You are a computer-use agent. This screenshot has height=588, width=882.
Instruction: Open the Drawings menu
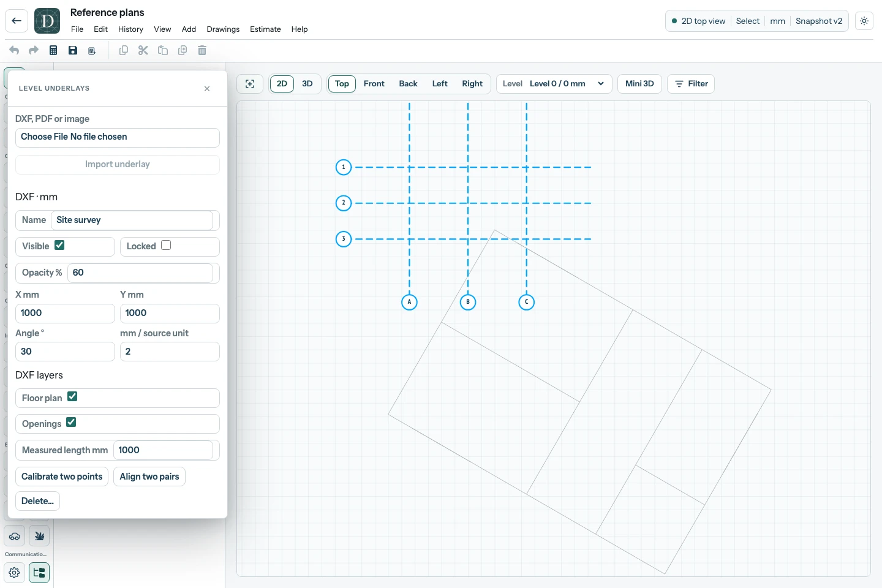[223, 29]
